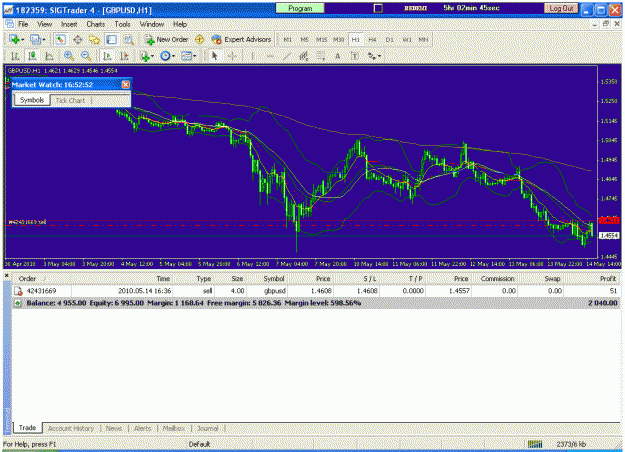Image resolution: width=625 pixels, height=452 pixels.
Task: Switch to the Journal tab
Action: tap(208, 428)
